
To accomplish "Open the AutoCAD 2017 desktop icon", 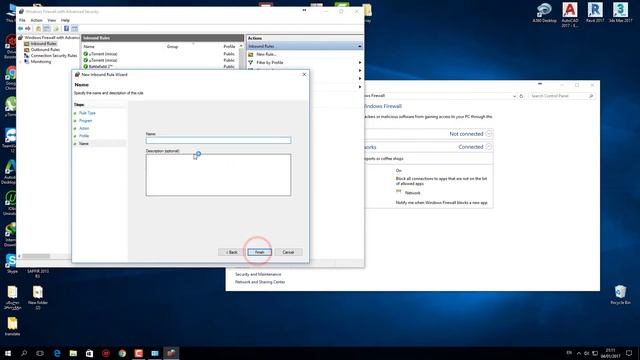I will click(x=570, y=15).
